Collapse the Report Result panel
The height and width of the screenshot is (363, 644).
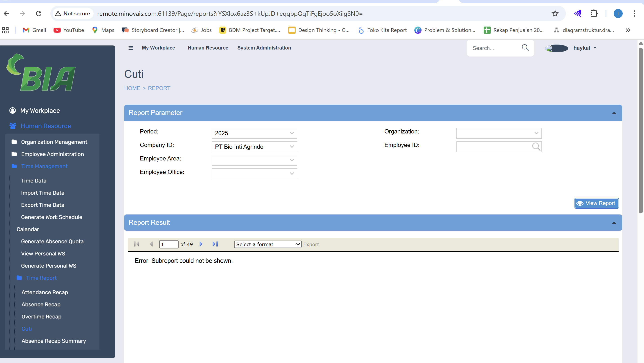coord(614,223)
